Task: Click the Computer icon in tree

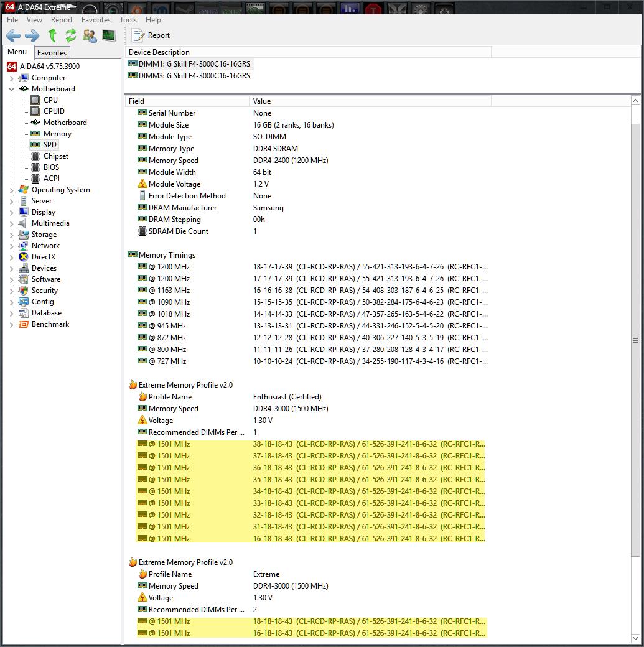Action: click(24, 78)
